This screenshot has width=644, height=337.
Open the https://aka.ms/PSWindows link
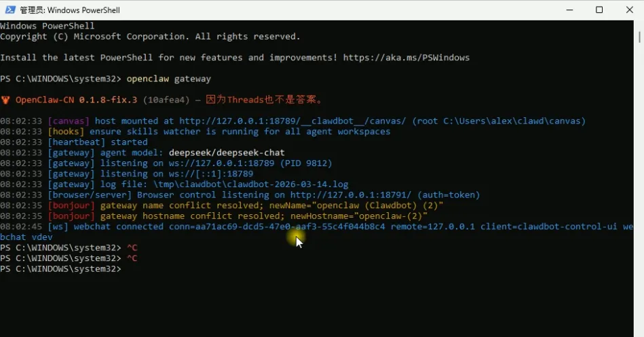coord(406,58)
